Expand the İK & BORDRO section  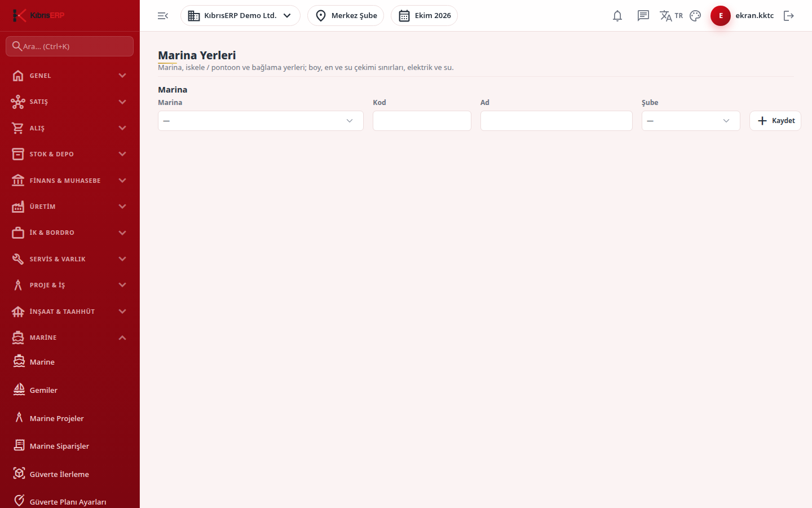click(70, 233)
